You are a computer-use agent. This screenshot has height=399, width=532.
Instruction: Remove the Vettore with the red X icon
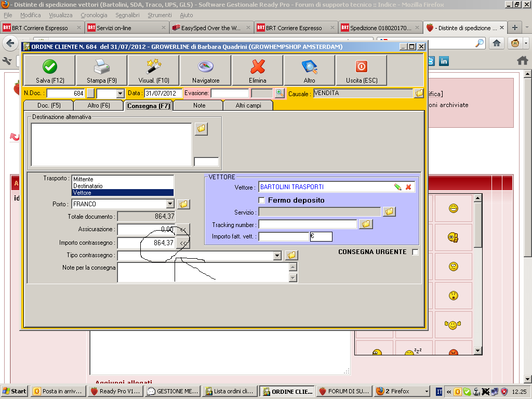(408, 187)
